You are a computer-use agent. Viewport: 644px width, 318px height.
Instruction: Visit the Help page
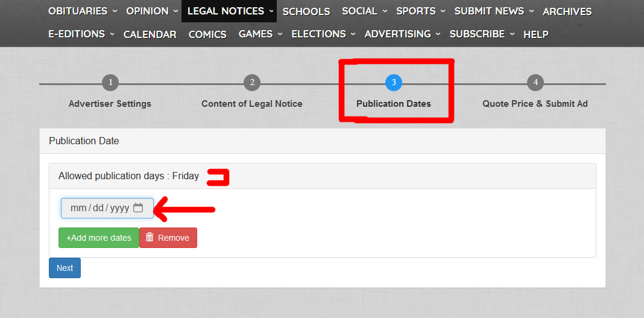(x=535, y=34)
